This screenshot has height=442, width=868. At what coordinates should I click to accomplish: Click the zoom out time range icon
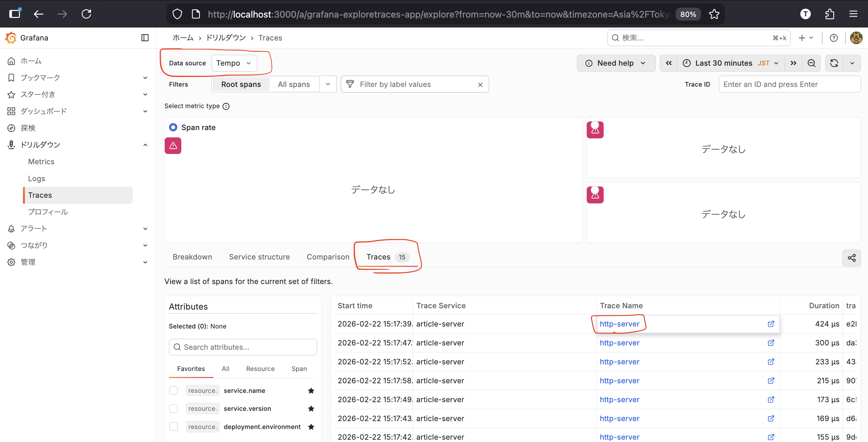812,63
